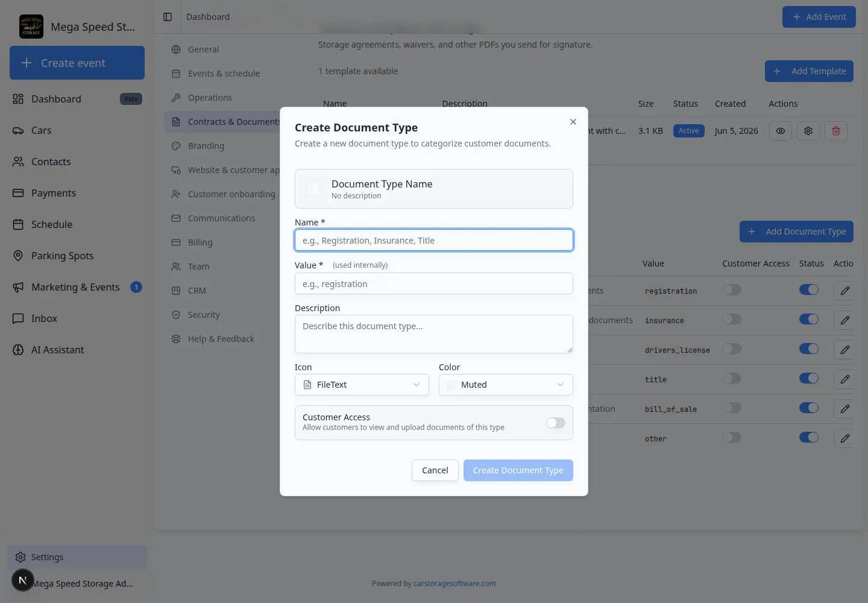
Task: Edit the other document type
Action: pos(845,438)
